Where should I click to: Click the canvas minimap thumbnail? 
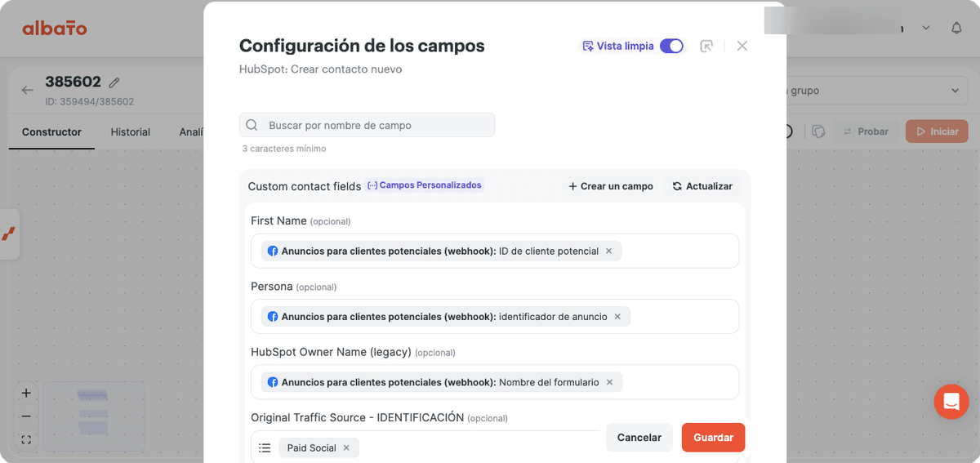tap(94, 416)
